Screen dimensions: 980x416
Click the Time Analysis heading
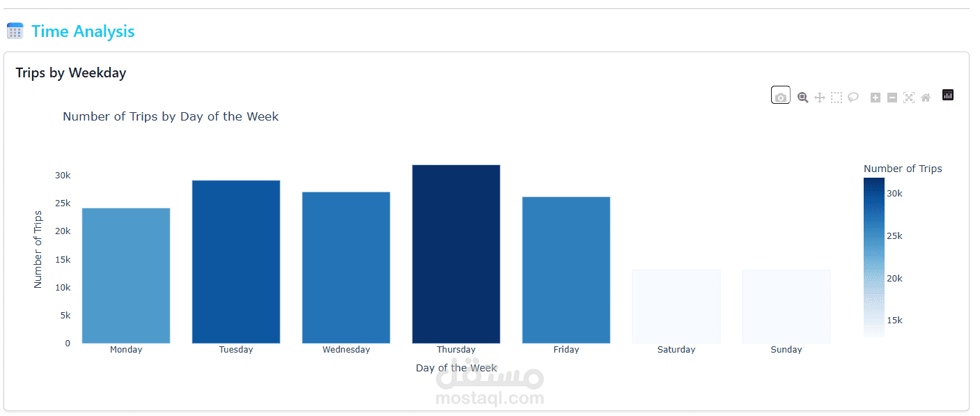(83, 31)
